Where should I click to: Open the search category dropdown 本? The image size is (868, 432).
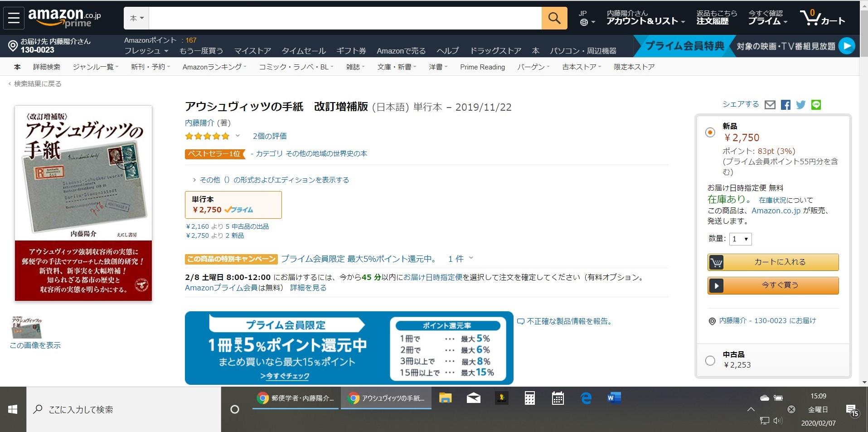tap(136, 18)
